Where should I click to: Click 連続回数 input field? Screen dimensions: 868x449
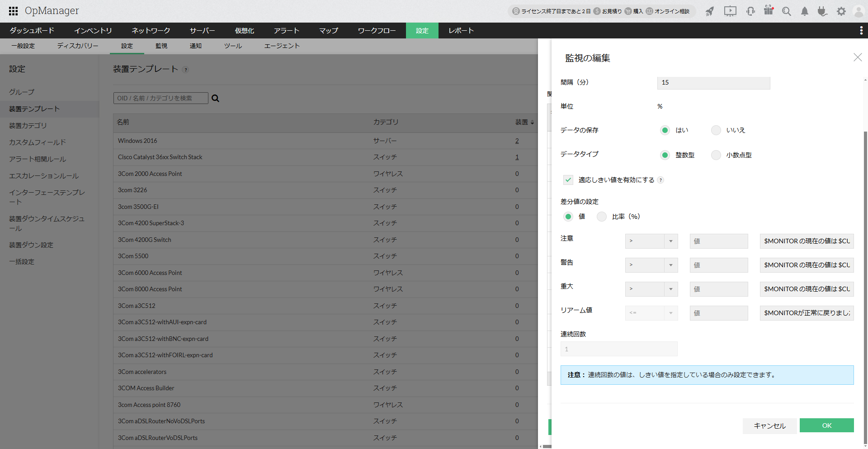(x=619, y=349)
